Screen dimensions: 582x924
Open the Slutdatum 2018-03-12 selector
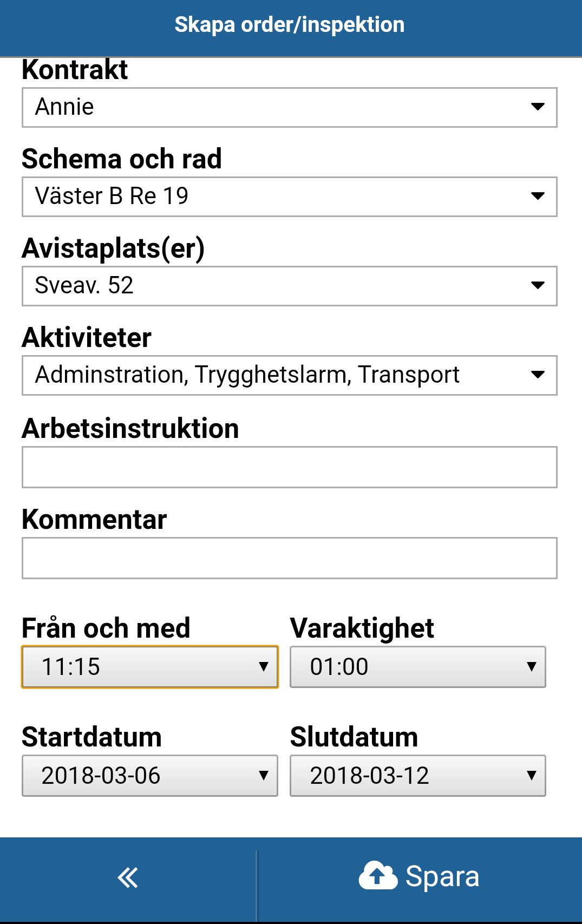coord(418,776)
